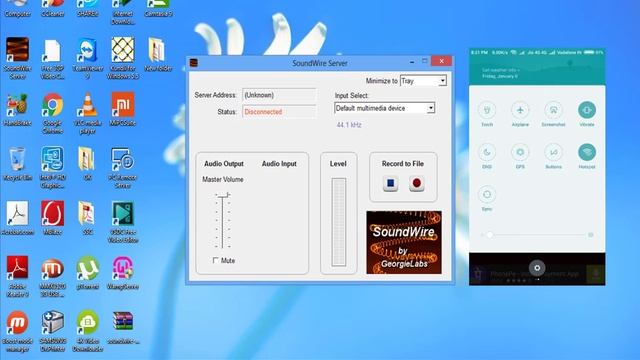Image resolution: width=640 pixels, height=360 pixels.
Task: Launch the HandBrake desktop shortcut
Action: coord(17,109)
